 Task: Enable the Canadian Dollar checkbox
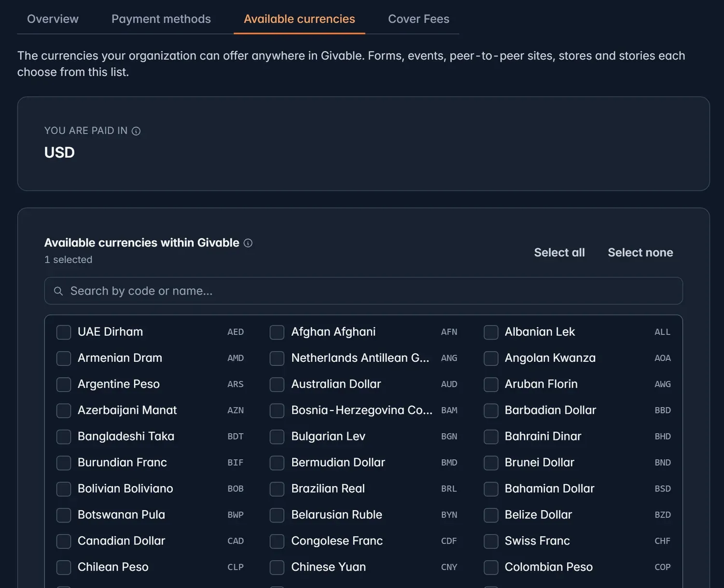click(x=64, y=541)
